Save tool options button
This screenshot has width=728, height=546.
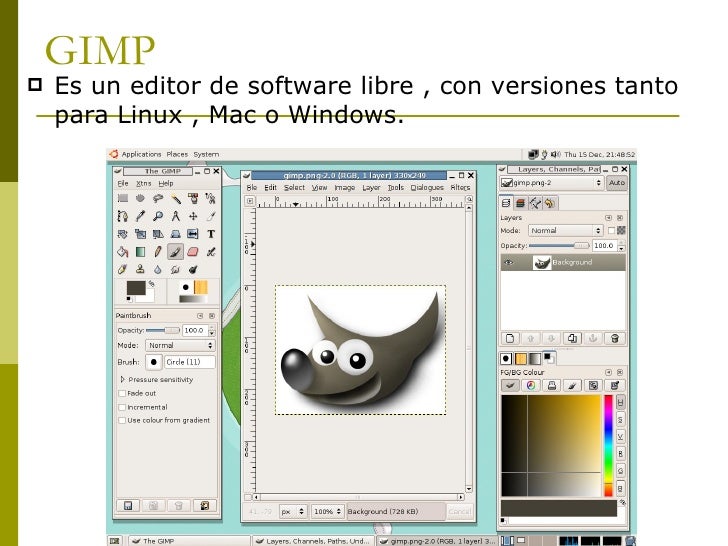click(128, 506)
